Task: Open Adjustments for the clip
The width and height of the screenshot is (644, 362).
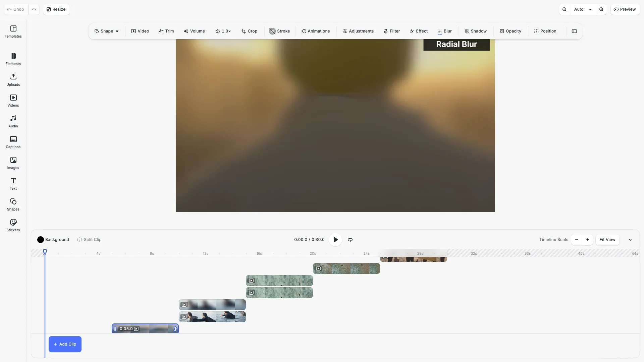Action: tap(358, 31)
